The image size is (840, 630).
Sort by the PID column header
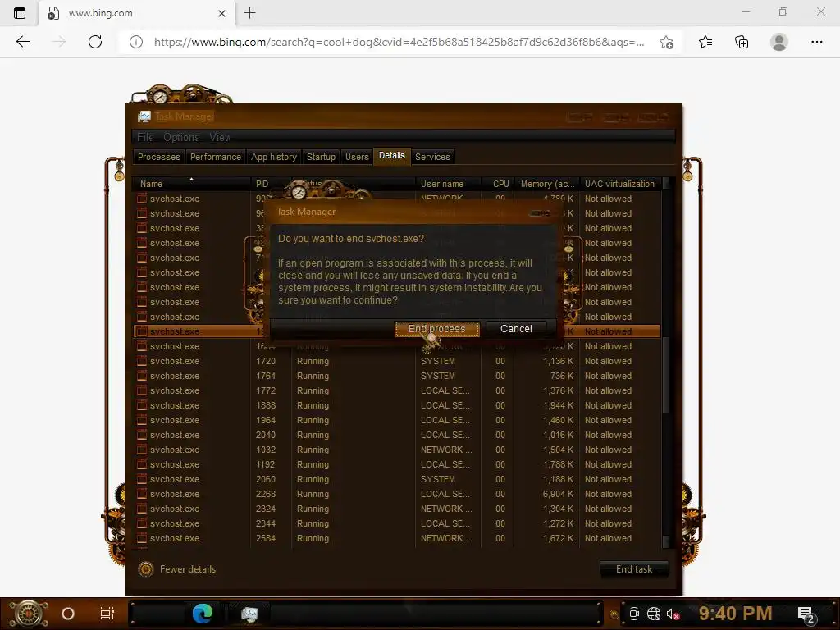pyautogui.click(x=271, y=184)
